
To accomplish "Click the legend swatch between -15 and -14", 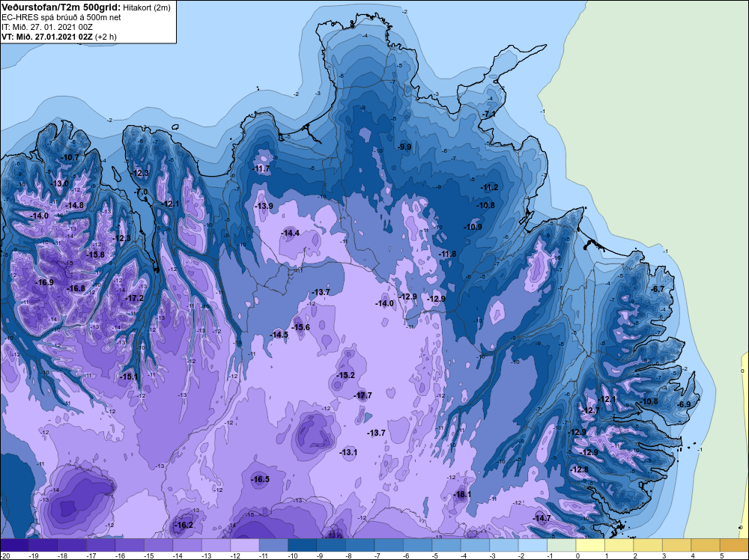I will [158, 545].
